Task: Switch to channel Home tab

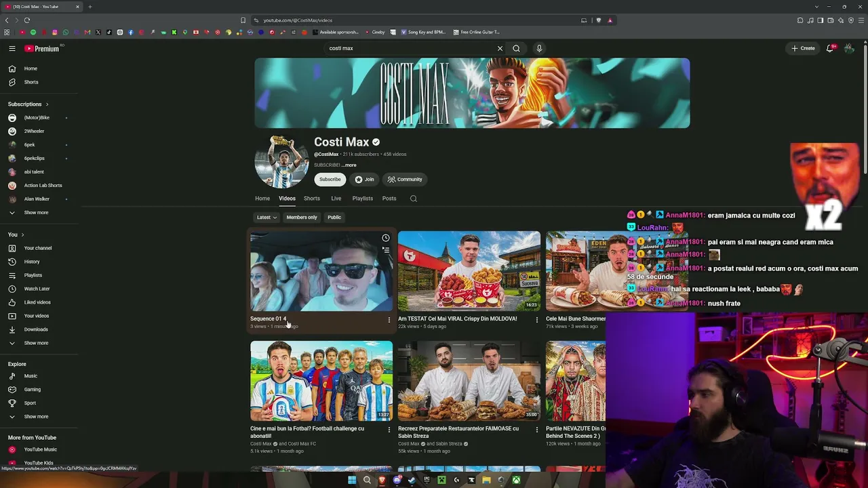Action: (262, 199)
